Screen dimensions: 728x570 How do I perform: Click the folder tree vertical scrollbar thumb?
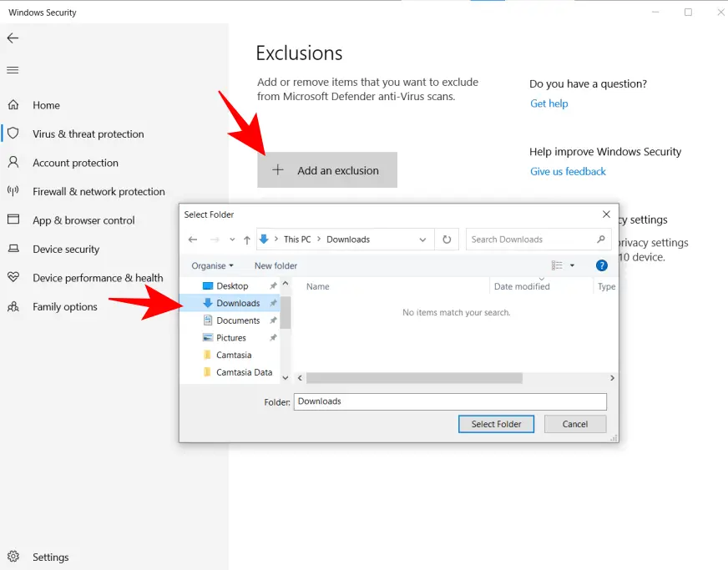286,312
